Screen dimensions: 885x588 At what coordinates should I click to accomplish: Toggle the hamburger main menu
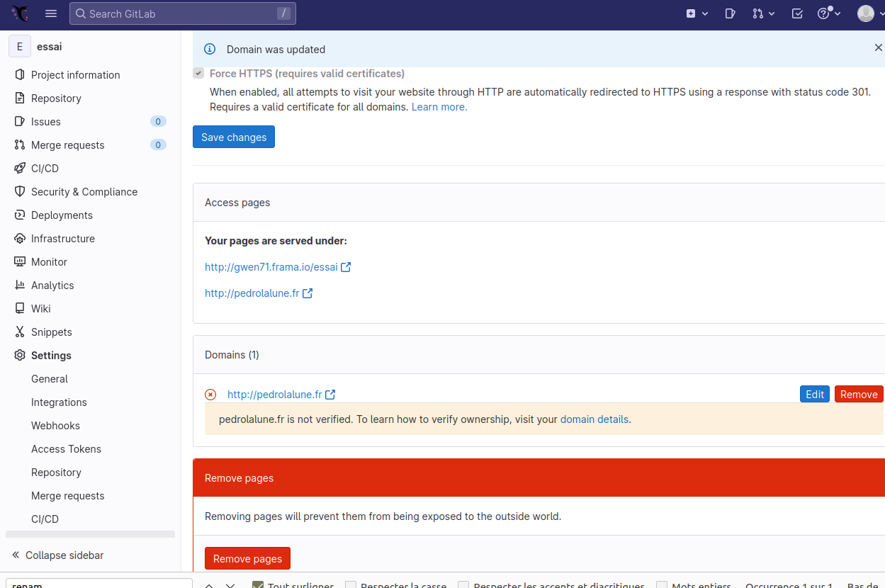point(51,13)
